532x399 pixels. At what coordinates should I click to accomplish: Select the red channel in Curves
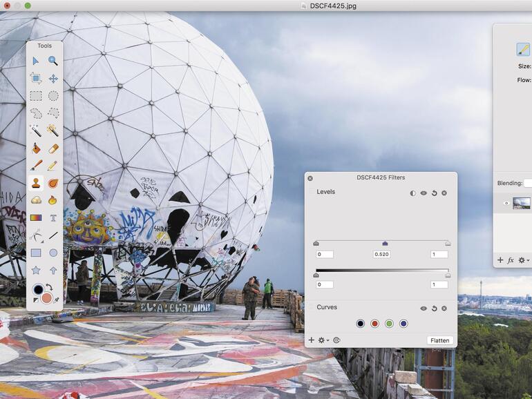pyautogui.click(x=374, y=324)
